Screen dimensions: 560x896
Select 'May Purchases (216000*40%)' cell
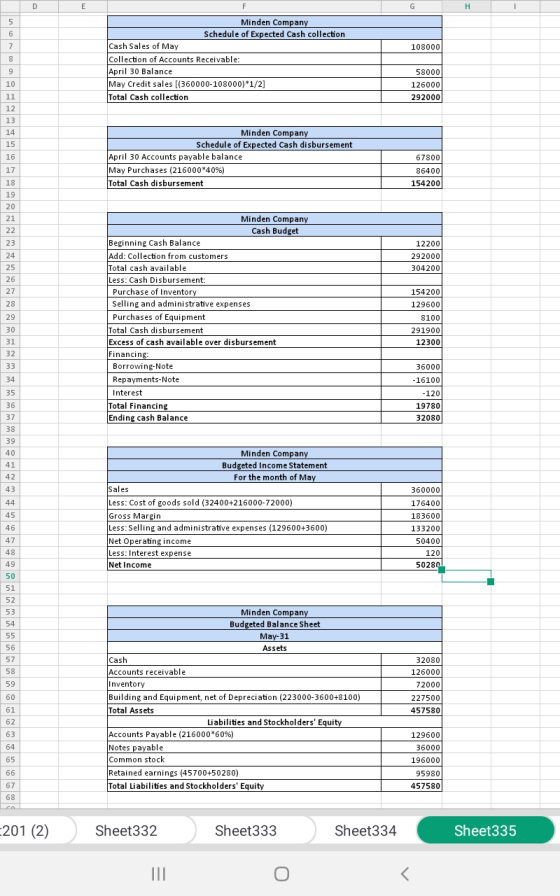[x=244, y=170]
